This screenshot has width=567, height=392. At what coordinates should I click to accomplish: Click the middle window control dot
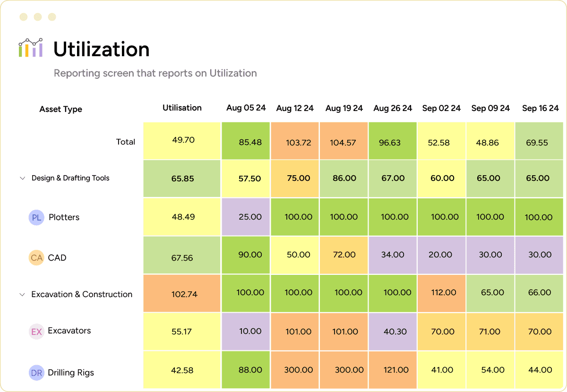(37, 17)
